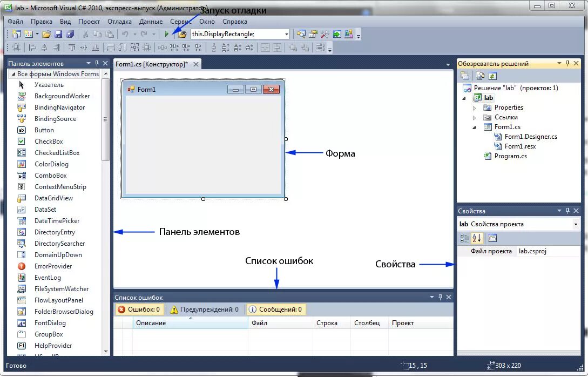The image size is (588, 377).
Task: Pin the Список ошибок panel
Action: [440, 297]
